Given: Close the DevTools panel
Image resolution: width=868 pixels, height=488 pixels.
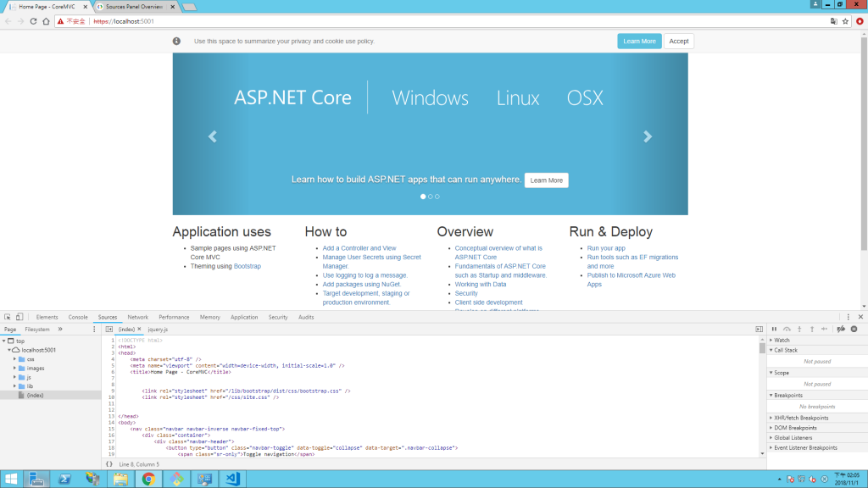Looking at the screenshot, I should point(861,317).
